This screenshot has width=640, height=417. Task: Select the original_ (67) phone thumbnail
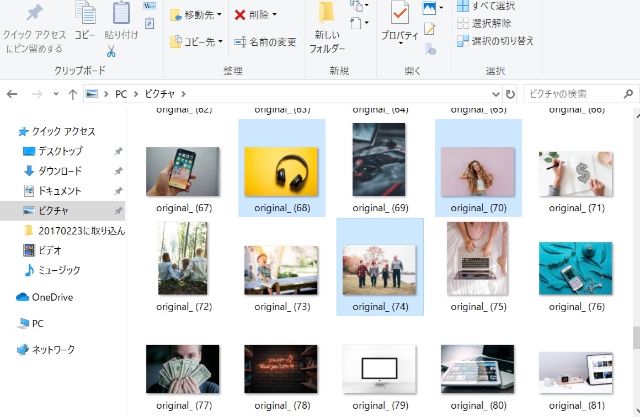tap(183, 171)
